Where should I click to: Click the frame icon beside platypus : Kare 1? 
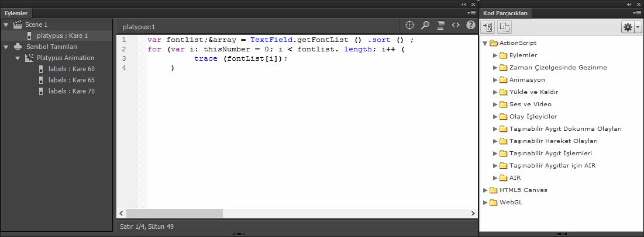click(x=29, y=36)
